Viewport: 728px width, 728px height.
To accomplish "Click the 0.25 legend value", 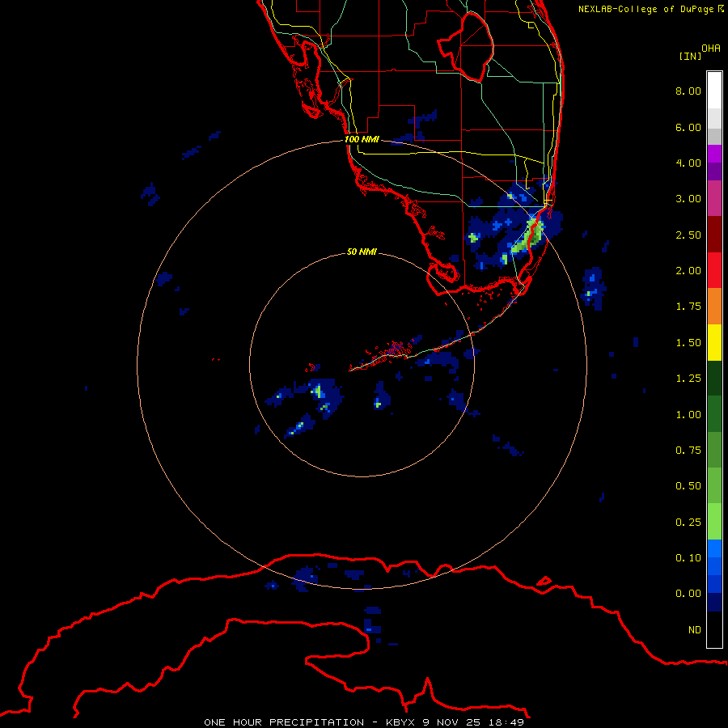I will pos(688,523).
